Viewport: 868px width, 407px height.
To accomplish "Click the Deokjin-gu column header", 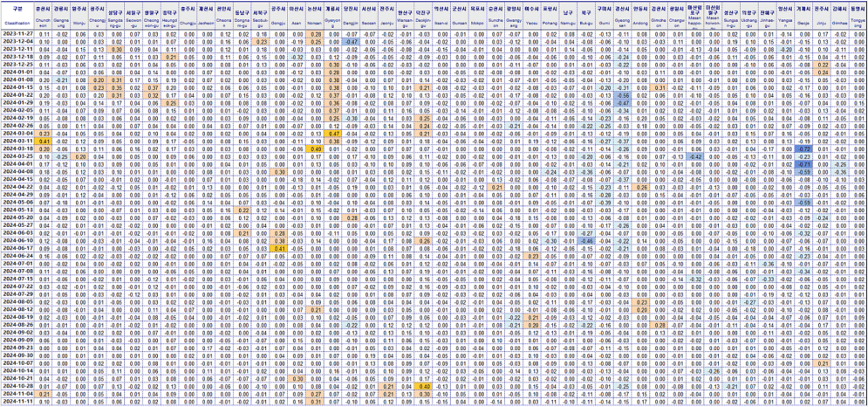I will tap(424, 17).
